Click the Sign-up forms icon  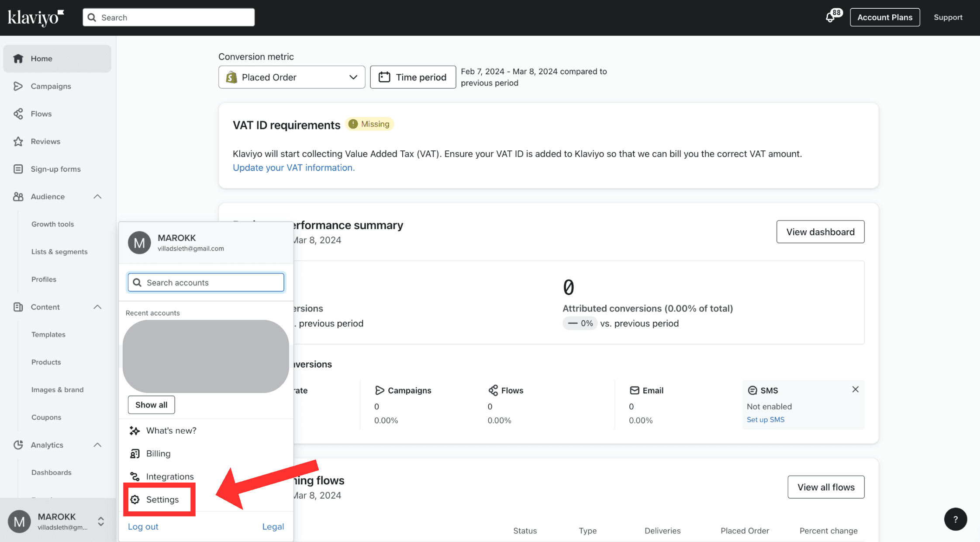pos(18,169)
